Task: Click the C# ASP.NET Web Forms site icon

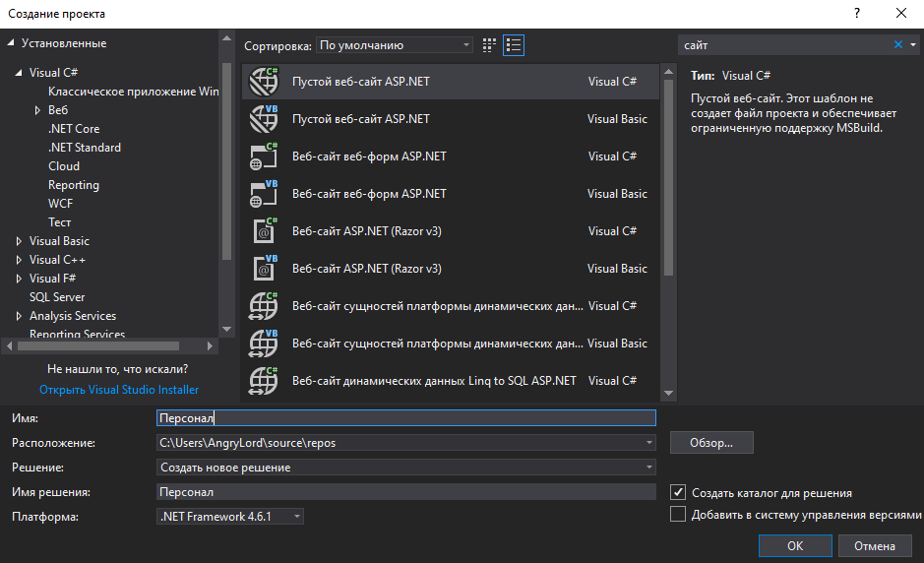Action: click(x=264, y=156)
